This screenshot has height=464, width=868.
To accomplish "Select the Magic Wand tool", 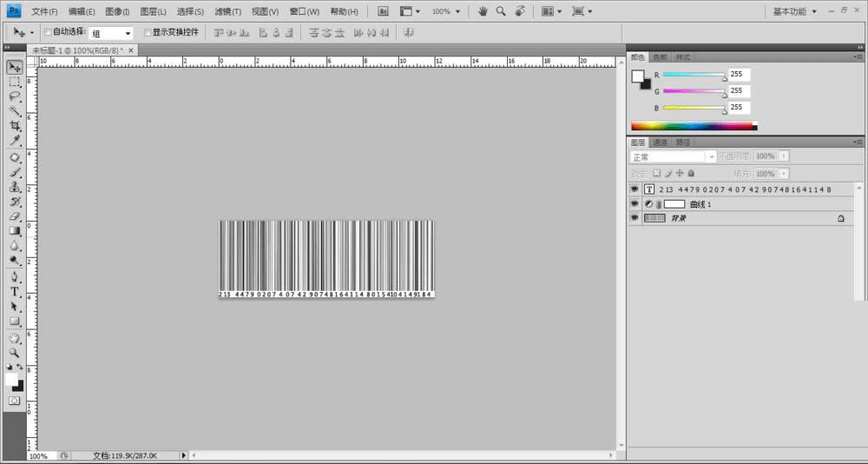I will point(15,111).
